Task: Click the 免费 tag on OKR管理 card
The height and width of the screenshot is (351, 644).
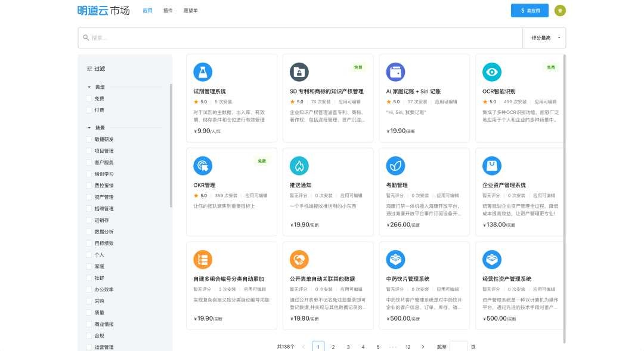Action: click(x=262, y=161)
